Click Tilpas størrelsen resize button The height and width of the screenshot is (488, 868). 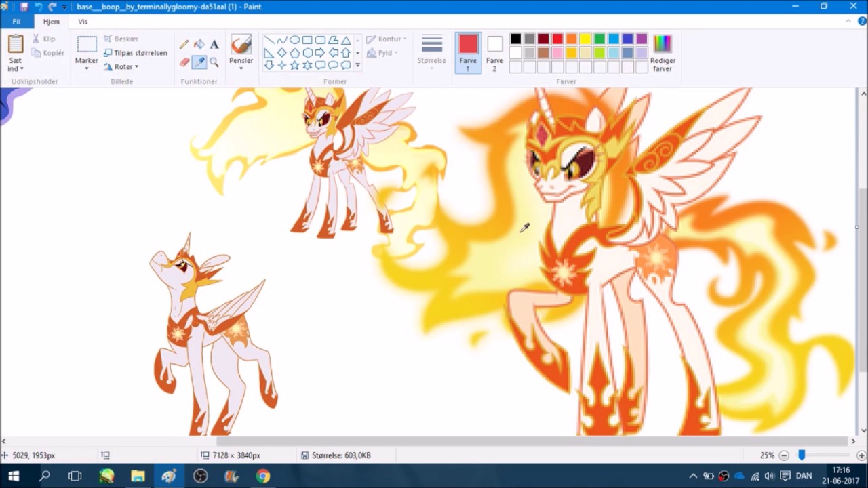(136, 53)
